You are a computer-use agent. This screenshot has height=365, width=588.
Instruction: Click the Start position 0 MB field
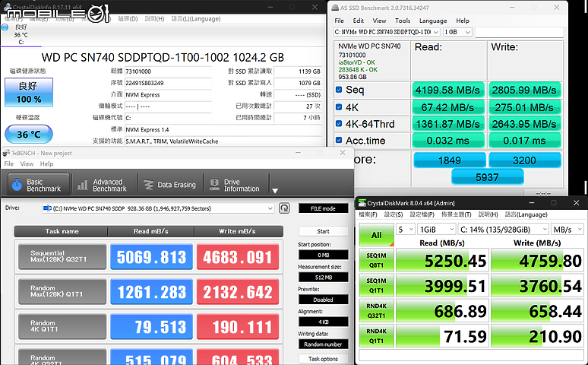324,255
